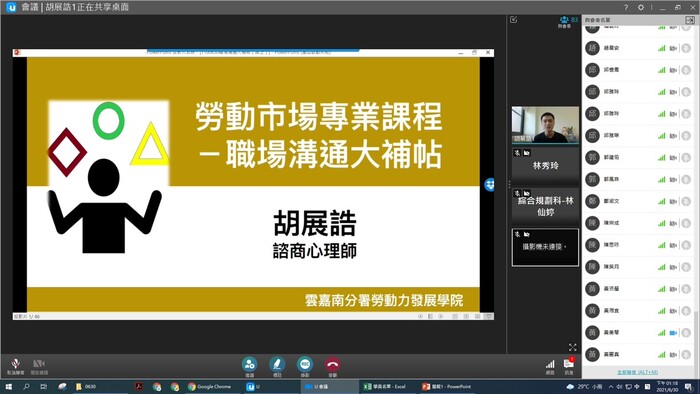Viewport: 700px width, 394px height.
Task: Switch to Adobe Acrobat taskbar icon
Action: [x=139, y=387]
